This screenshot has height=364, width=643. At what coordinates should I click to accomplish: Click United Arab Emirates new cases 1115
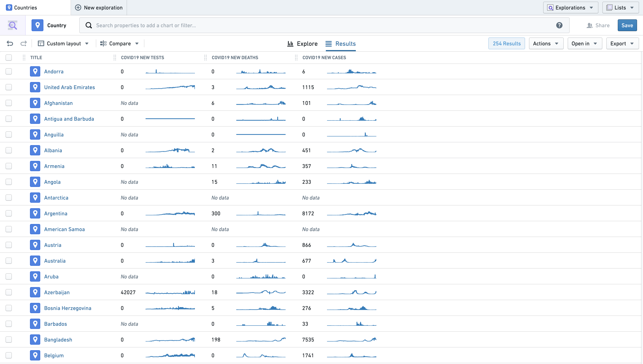pos(308,87)
